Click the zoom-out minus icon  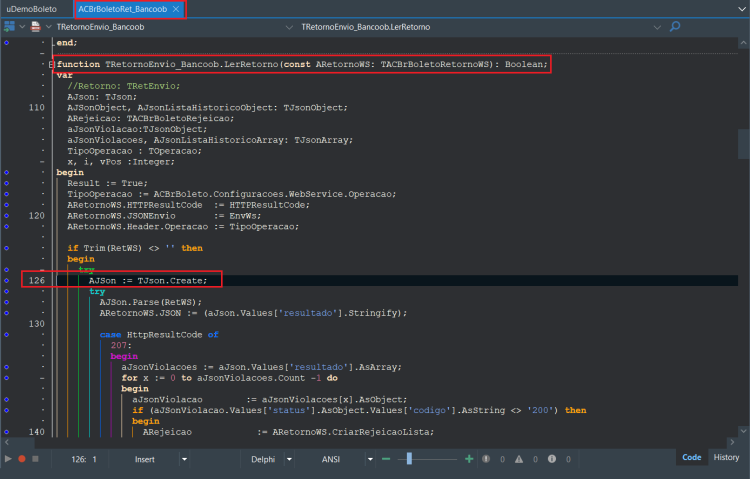tap(386, 459)
